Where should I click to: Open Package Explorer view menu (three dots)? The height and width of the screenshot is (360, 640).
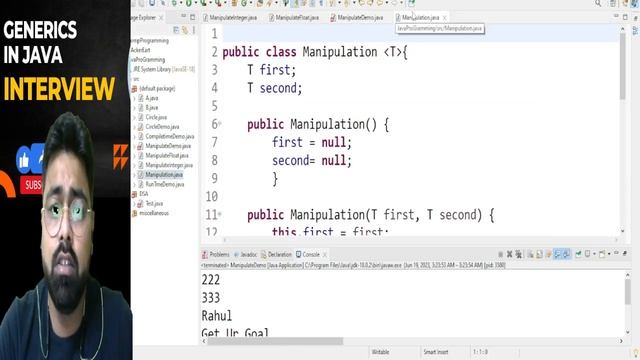point(194,30)
